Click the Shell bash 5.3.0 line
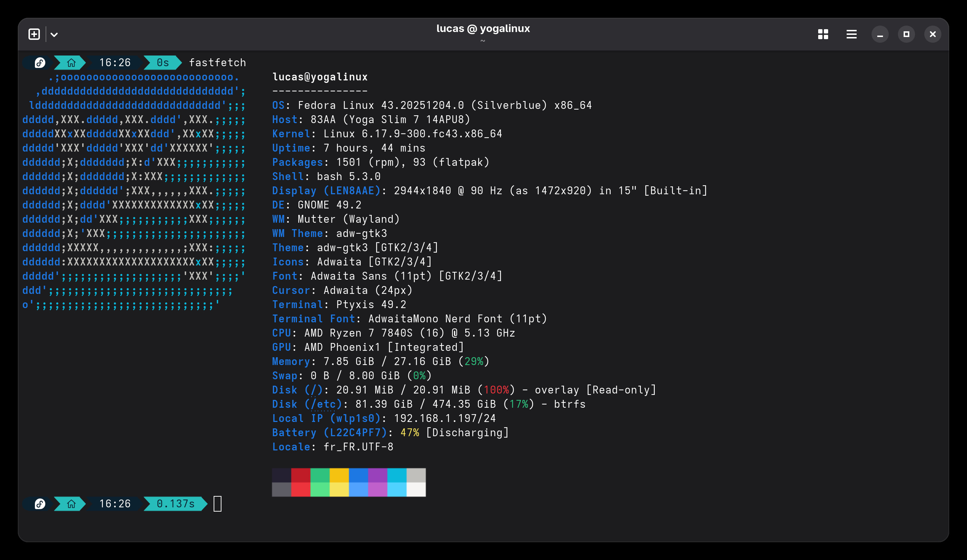The image size is (967, 560). click(x=326, y=176)
